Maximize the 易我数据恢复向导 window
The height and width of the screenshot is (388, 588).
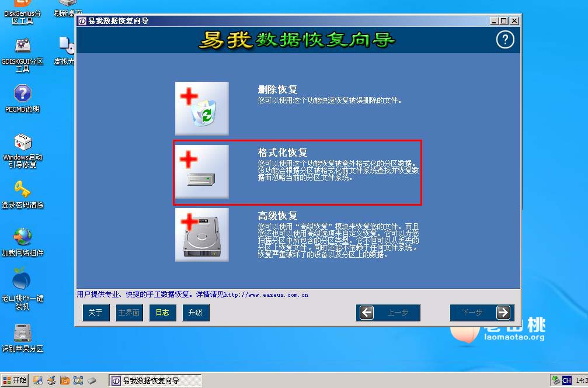(504, 21)
